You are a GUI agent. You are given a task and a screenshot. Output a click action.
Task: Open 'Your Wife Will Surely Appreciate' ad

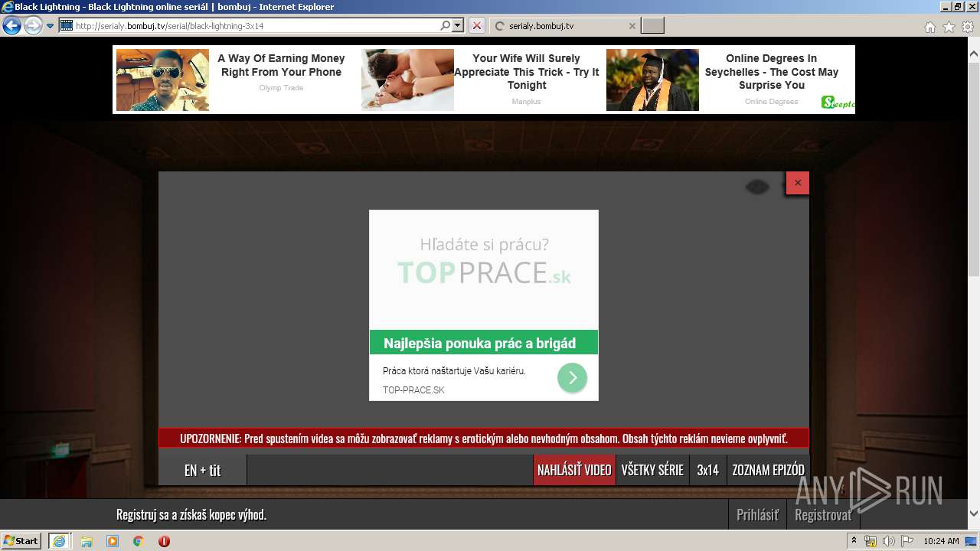coord(527,71)
